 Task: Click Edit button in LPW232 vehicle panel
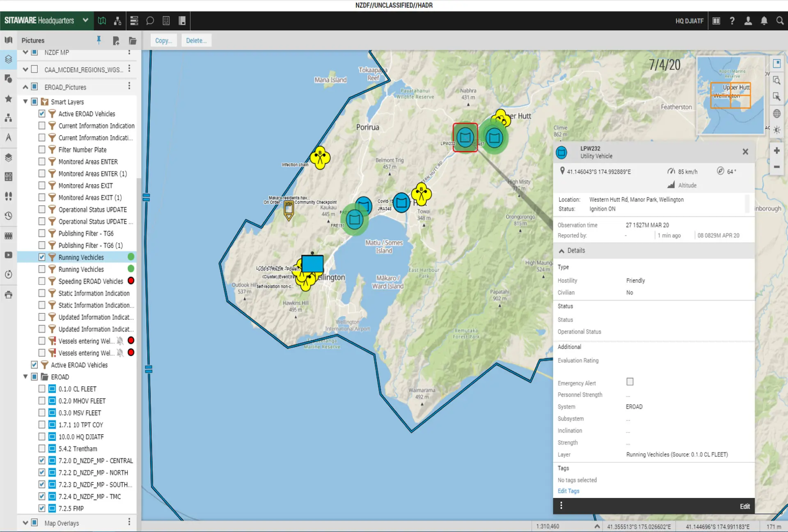744,506
